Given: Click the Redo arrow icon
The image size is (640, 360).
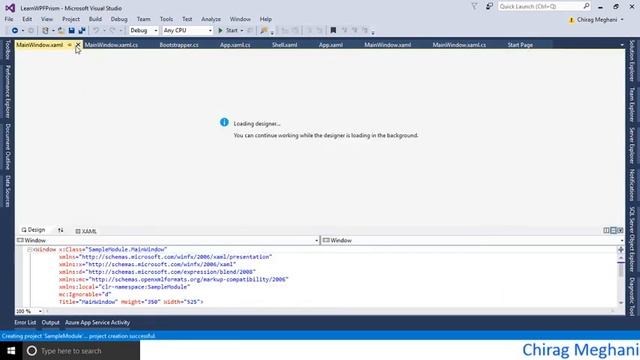Looking at the screenshot, I should 113,31.
